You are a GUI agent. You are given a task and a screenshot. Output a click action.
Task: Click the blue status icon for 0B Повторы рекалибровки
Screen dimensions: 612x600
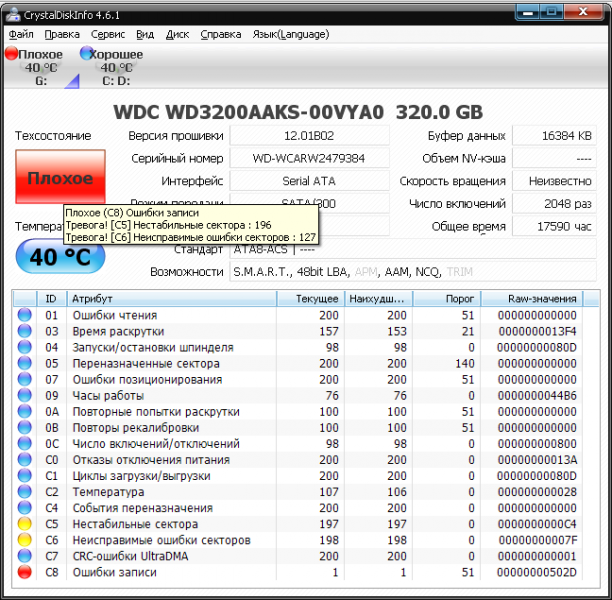[x=24, y=427]
